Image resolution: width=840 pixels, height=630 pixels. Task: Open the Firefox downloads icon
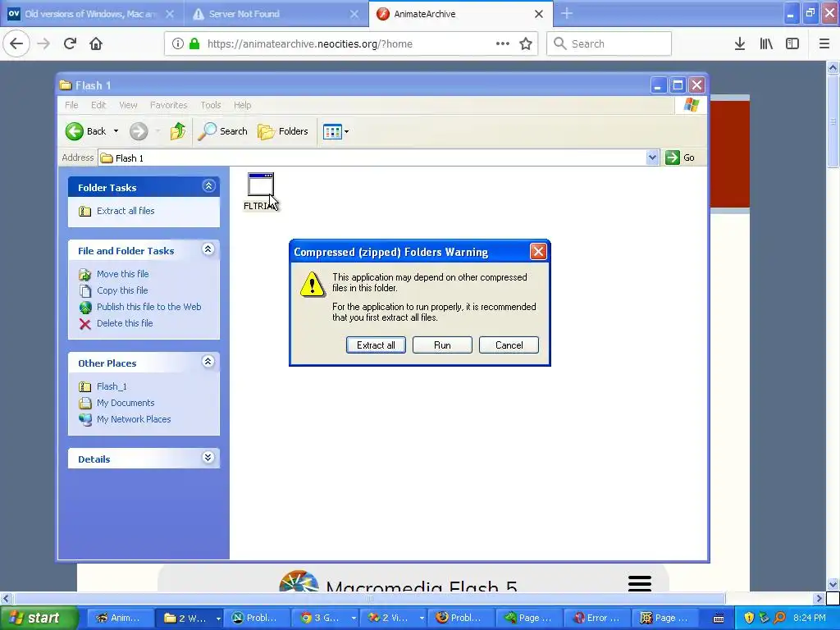tap(740, 43)
